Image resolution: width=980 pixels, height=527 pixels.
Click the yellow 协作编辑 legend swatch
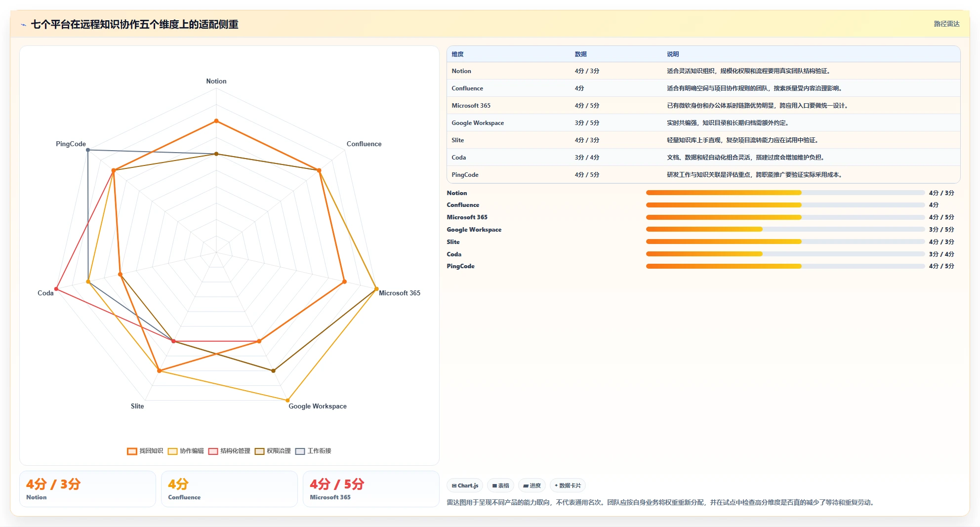[172, 451]
